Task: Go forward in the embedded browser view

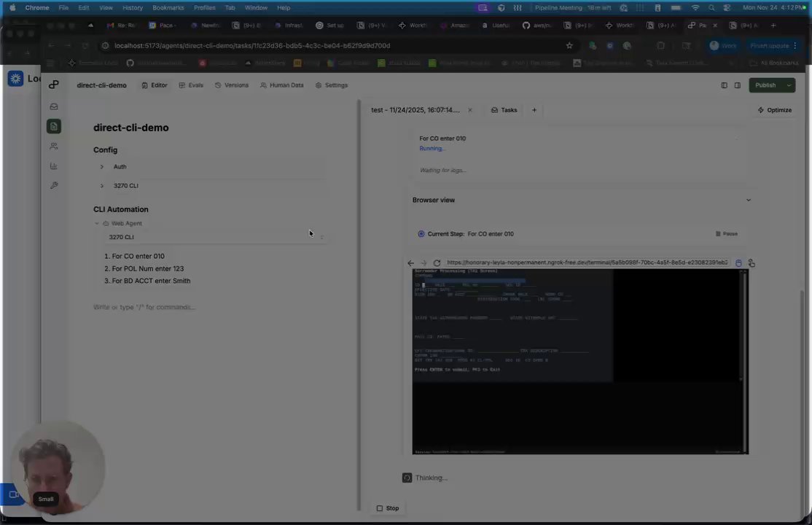Action: click(x=423, y=262)
